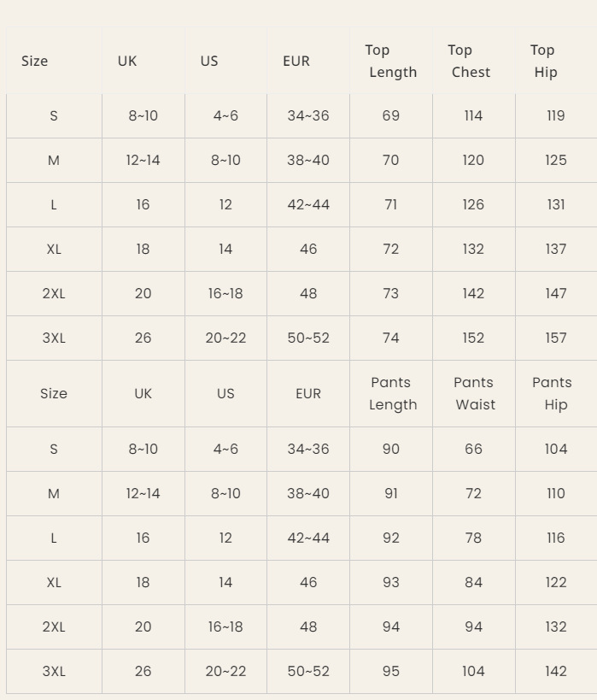Click the Top Hip column header
The height and width of the screenshot is (700, 597).
coord(544,61)
